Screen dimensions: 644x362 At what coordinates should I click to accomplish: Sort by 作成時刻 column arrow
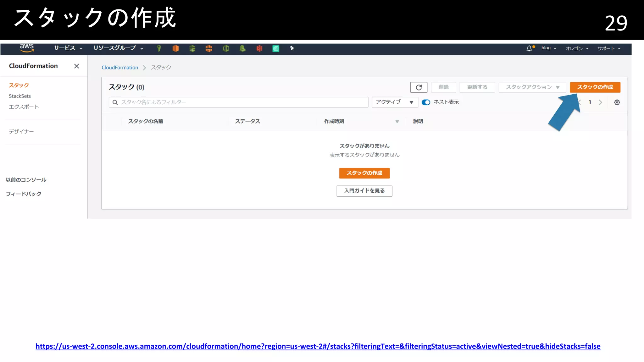(397, 122)
